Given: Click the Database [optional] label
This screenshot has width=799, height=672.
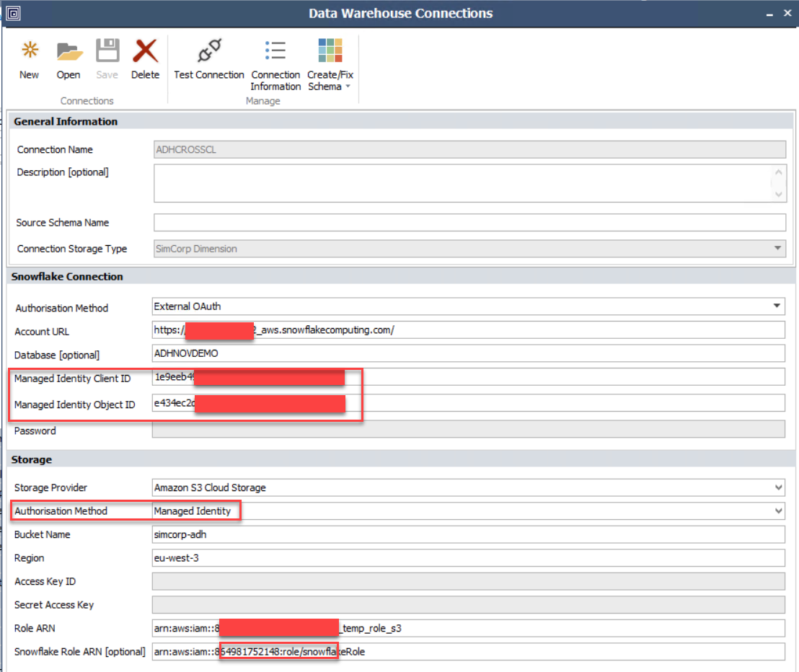Looking at the screenshot, I should click(x=57, y=355).
